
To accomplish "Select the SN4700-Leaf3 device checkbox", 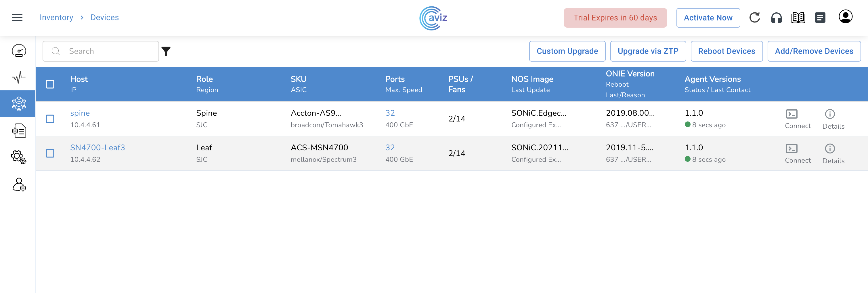I will pos(50,153).
